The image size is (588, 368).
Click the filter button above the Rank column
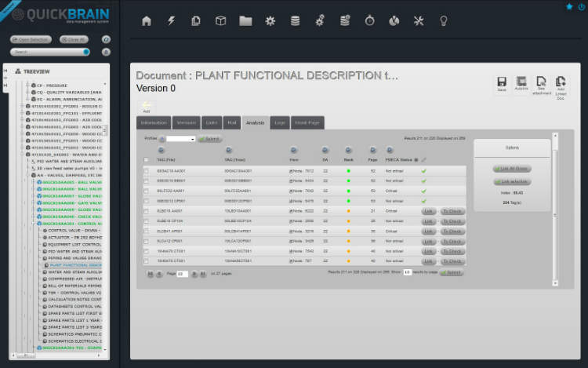click(x=348, y=150)
